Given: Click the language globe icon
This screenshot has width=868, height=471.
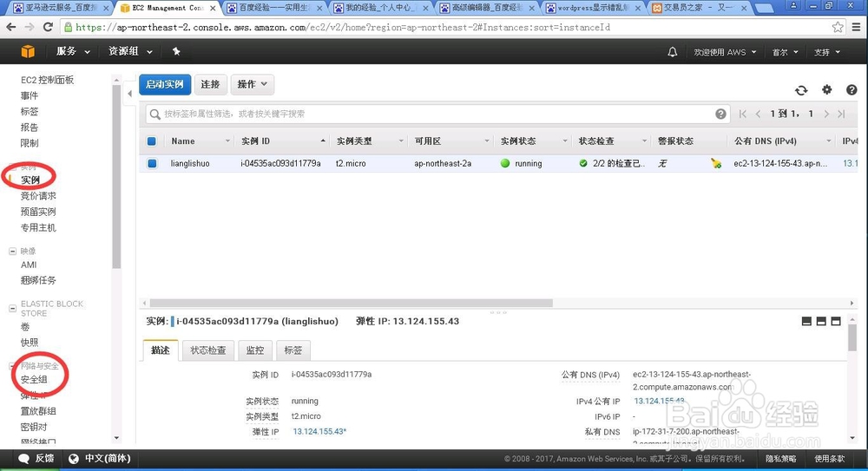Looking at the screenshot, I should [74, 459].
